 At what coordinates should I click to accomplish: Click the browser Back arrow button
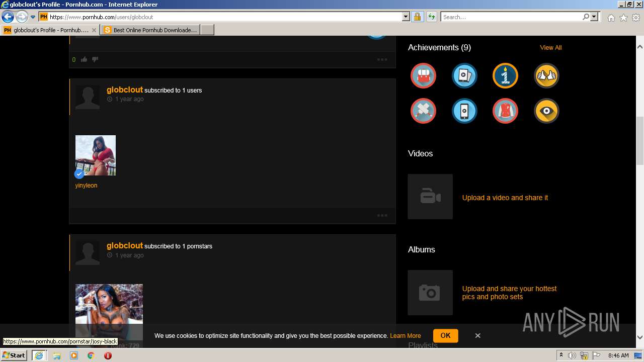8,17
